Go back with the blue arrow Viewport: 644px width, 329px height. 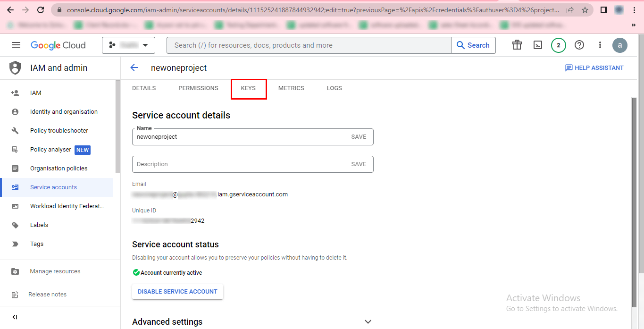tap(134, 67)
